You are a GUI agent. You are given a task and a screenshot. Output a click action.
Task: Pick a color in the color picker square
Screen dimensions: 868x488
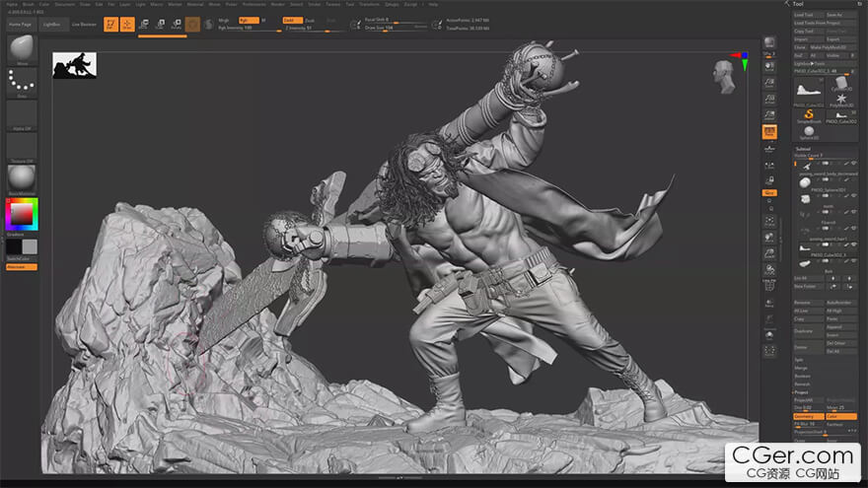pos(22,214)
